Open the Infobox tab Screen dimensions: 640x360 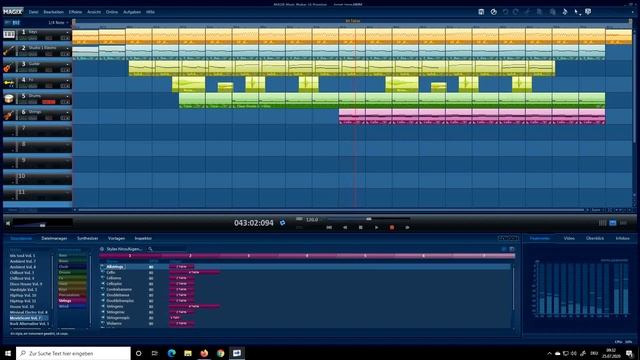coord(622,238)
